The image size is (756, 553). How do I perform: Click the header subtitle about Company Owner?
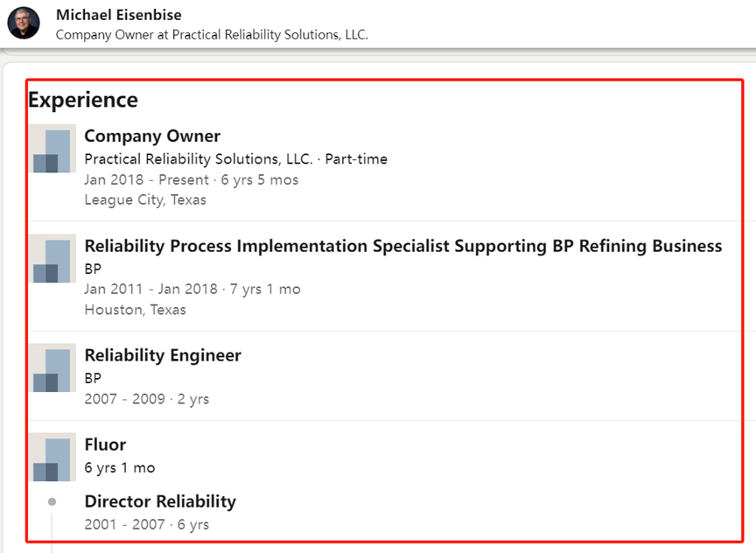click(x=212, y=34)
